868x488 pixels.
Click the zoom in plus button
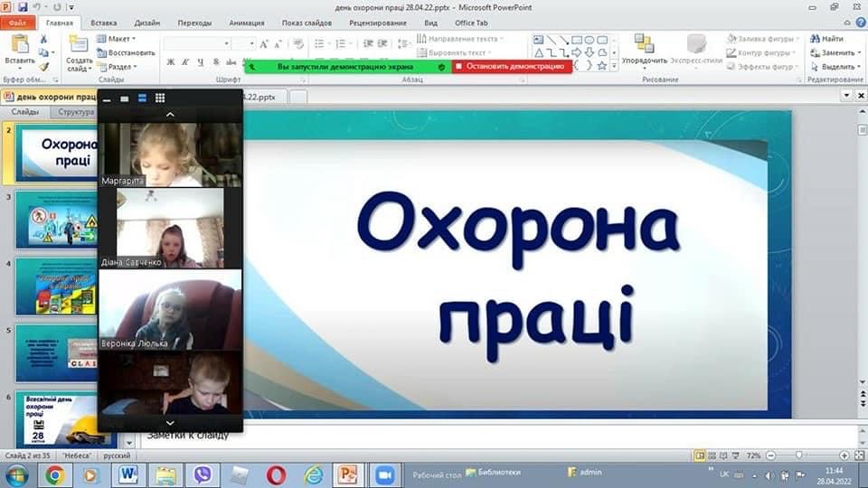(x=844, y=455)
